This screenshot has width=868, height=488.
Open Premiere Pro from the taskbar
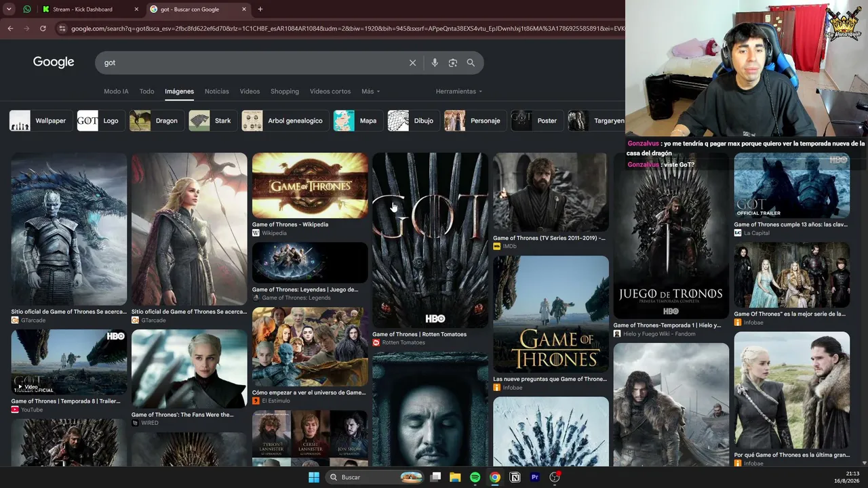534,477
